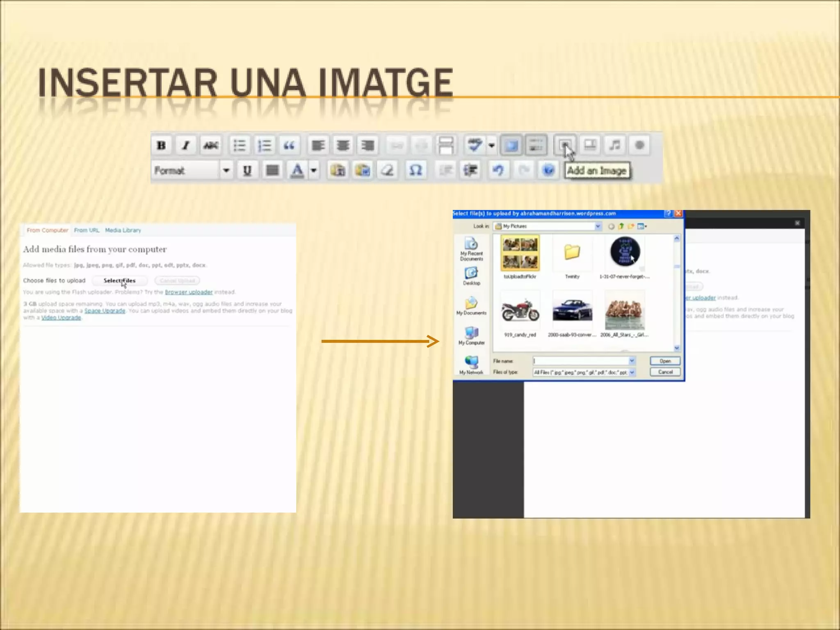
Task: Open My Recent Documents shortcut
Action: click(471, 249)
